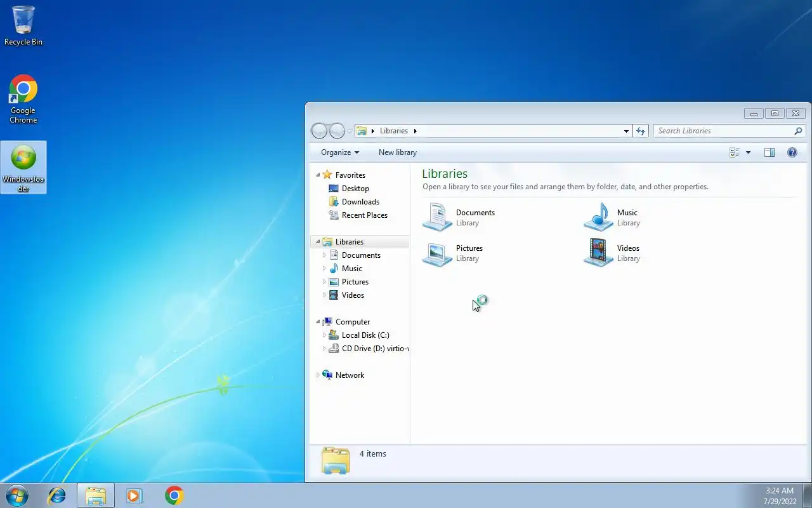Viewport: 812px width, 508px height.
Task: Open the Organize menu
Action: 340,152
